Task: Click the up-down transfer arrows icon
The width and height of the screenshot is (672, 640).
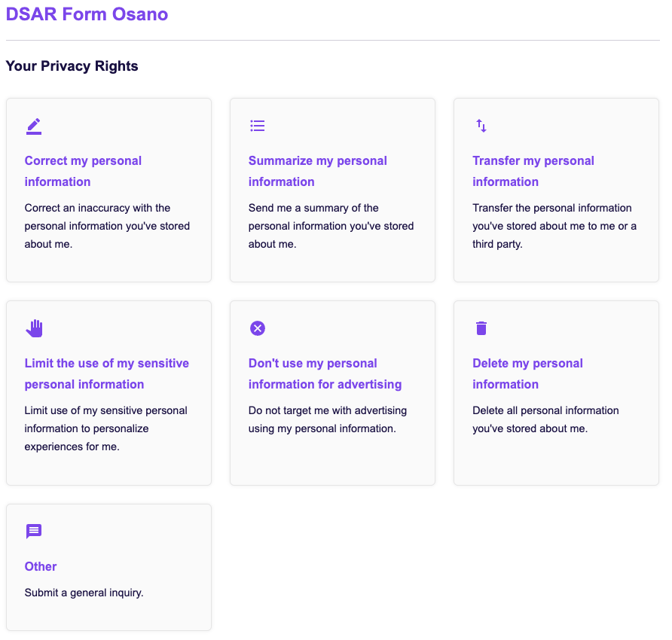Action: coord(481,126)
